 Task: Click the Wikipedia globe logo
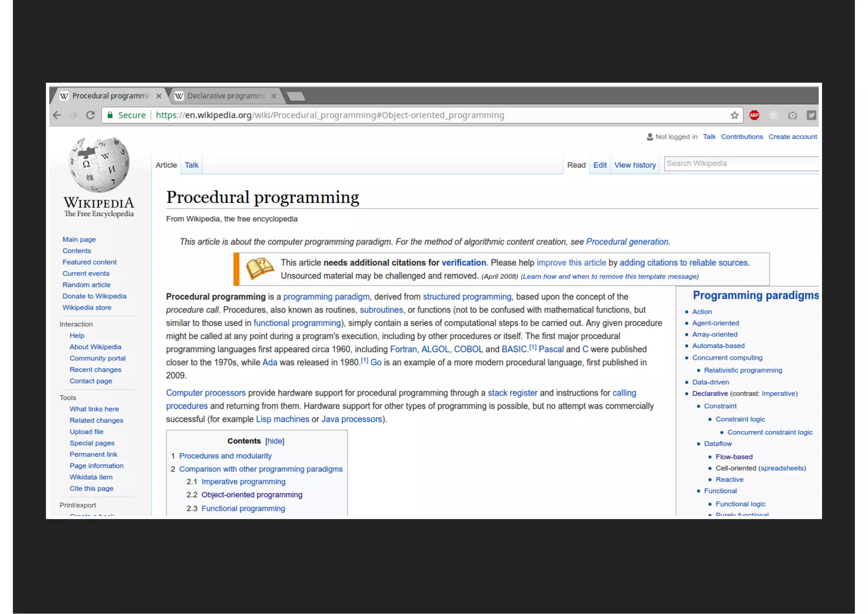(x=99, y=165)
